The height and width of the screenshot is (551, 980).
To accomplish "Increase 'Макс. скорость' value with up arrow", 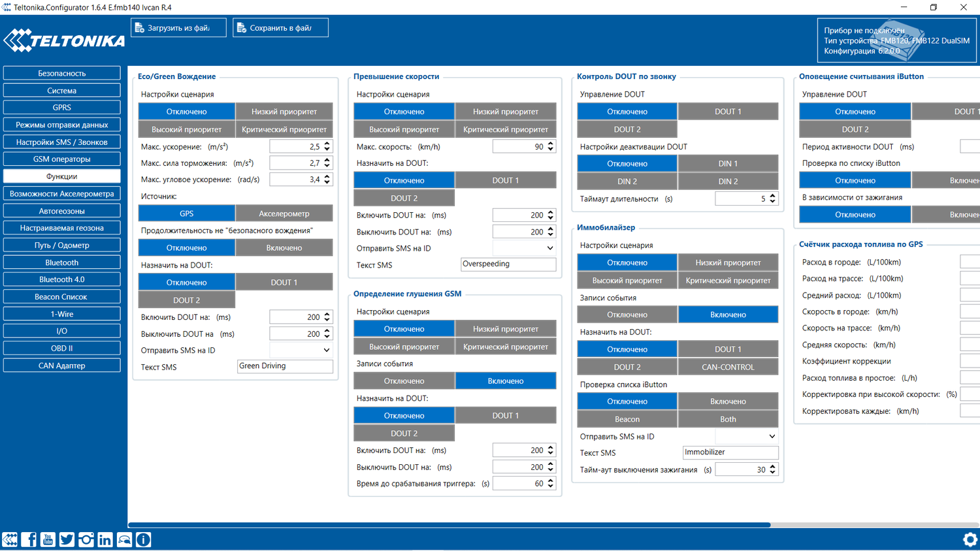I will [551, 144].
